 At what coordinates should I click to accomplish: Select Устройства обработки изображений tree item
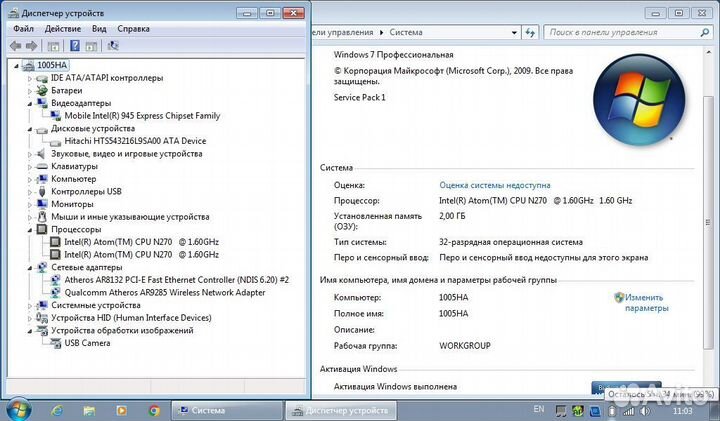coord(122,331)
